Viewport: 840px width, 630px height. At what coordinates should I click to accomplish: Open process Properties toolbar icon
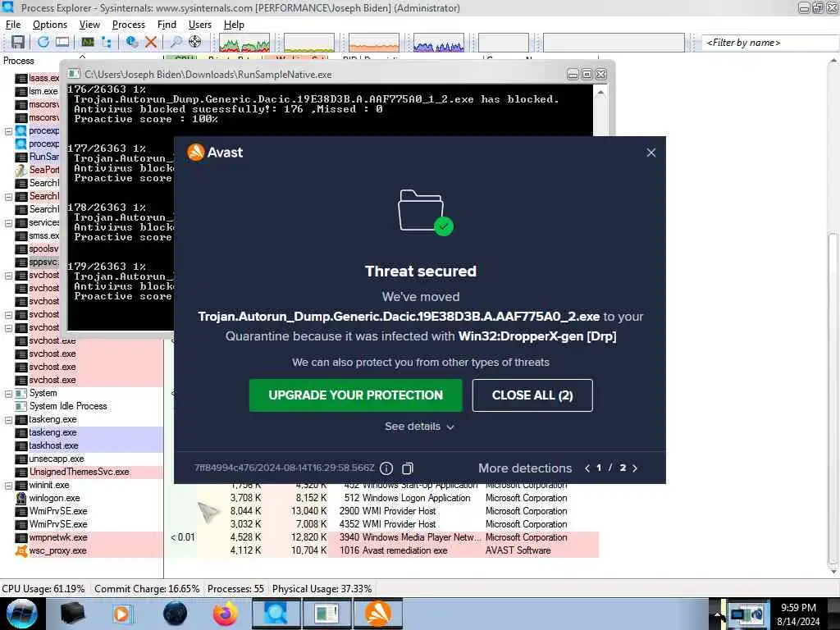pyautogui.click(x=132, y=42)
